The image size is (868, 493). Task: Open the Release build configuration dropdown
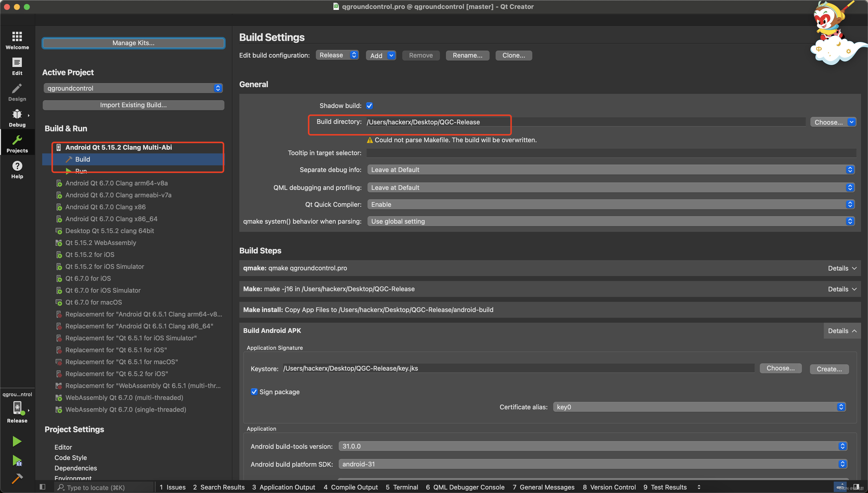(x=337, y=55)
